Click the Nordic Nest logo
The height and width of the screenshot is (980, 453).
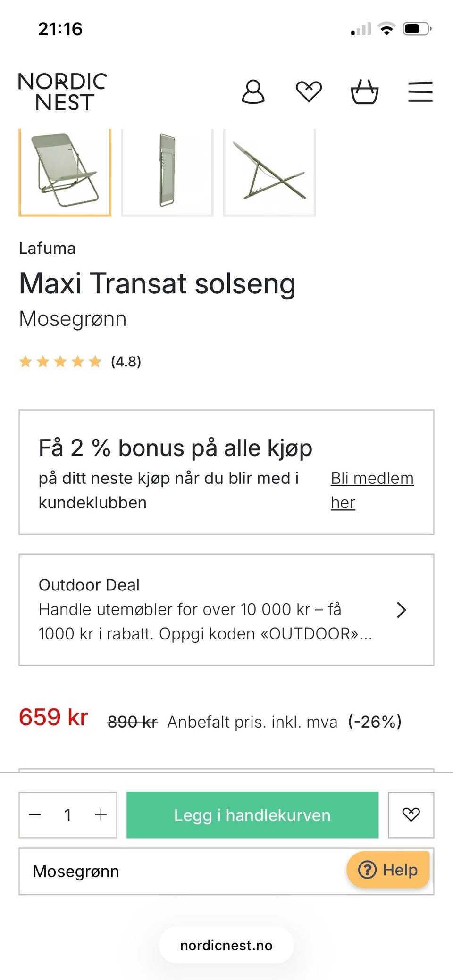click(x=63, y=92)
